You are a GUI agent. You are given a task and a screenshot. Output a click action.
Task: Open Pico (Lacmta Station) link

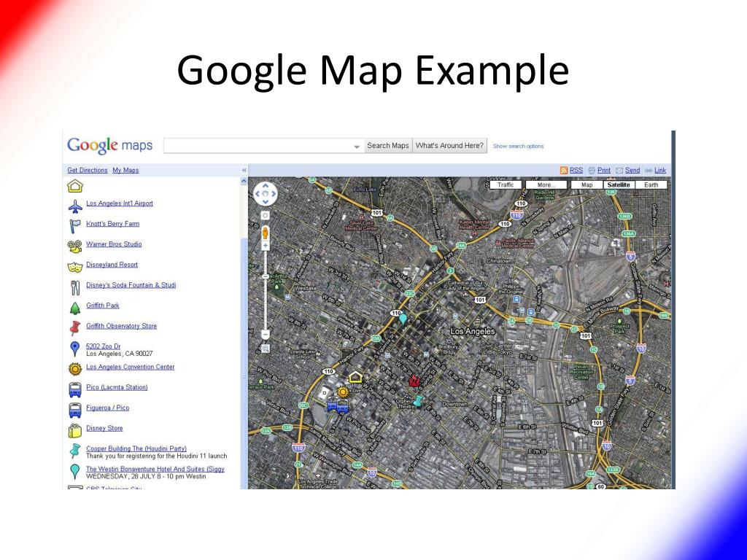(117, 388)
